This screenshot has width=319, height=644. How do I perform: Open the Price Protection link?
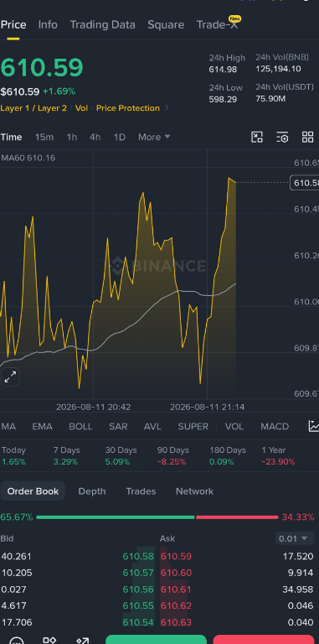128,108
